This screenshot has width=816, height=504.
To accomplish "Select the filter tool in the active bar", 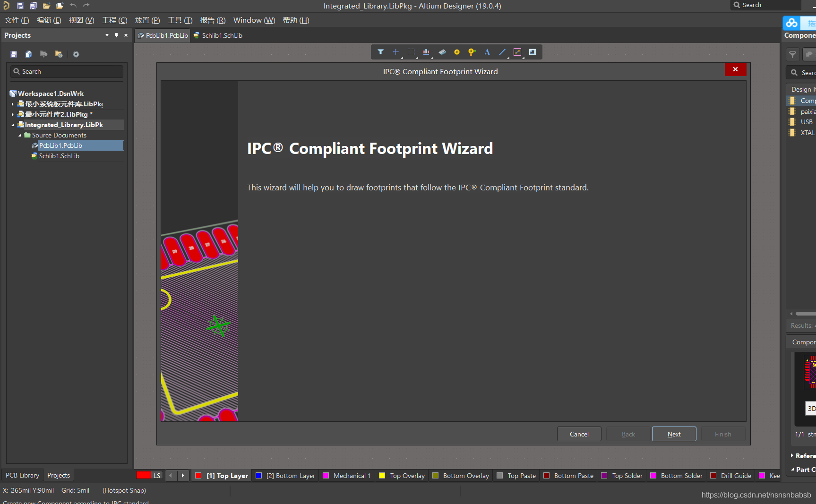I will [x=380, y=52].
